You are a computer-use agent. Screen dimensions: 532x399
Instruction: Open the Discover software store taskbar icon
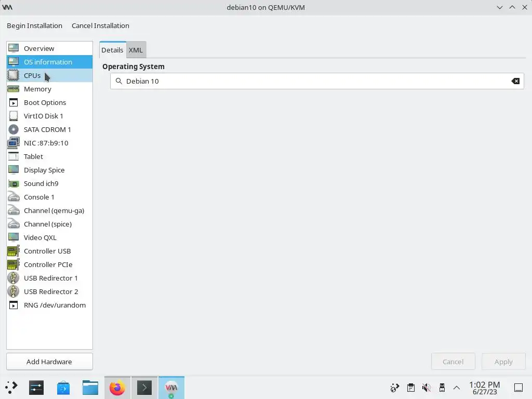pos(63,388)
